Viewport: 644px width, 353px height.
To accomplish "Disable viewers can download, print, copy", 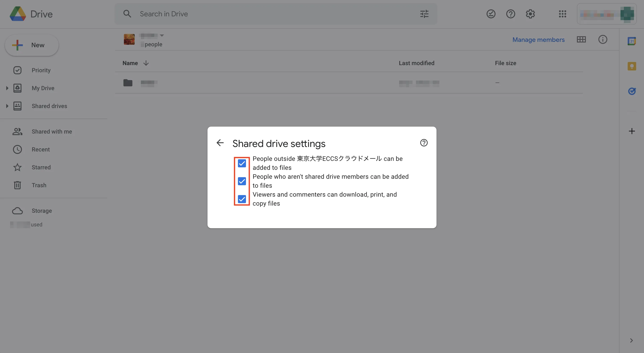I will [x=242, y=199].
